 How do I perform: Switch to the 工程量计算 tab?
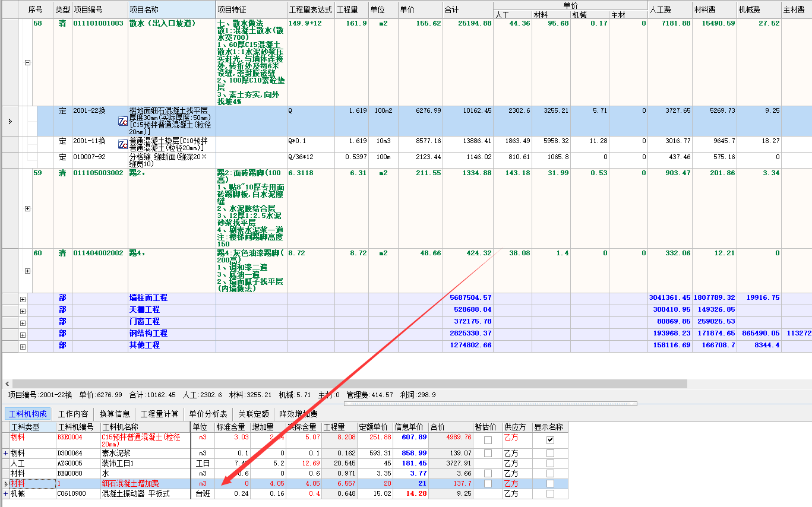coord(159,414)
